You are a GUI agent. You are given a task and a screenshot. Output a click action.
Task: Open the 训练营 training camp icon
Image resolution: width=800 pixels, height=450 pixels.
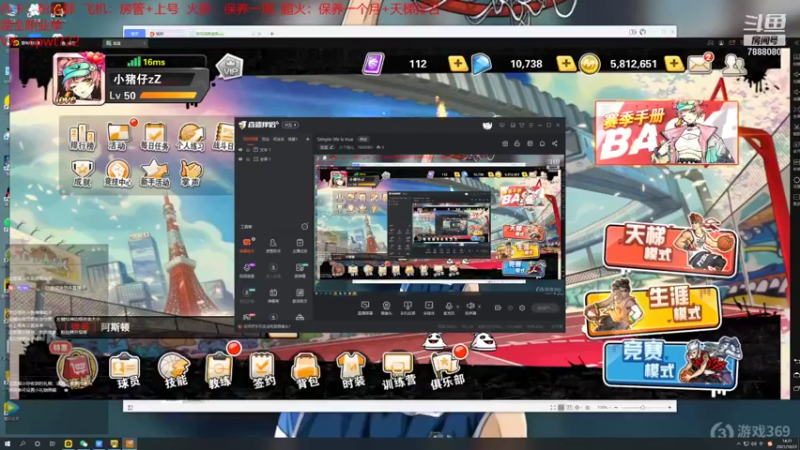coord(398,371)
